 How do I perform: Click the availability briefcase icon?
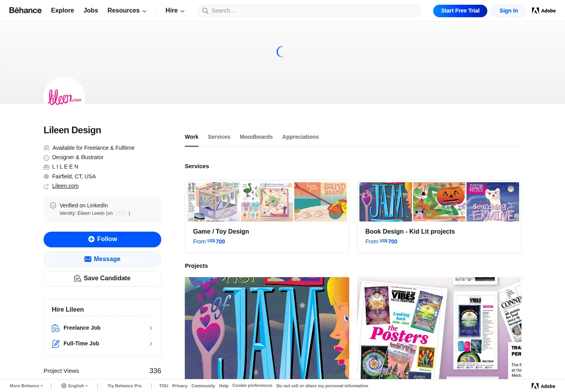pos(46,148)
